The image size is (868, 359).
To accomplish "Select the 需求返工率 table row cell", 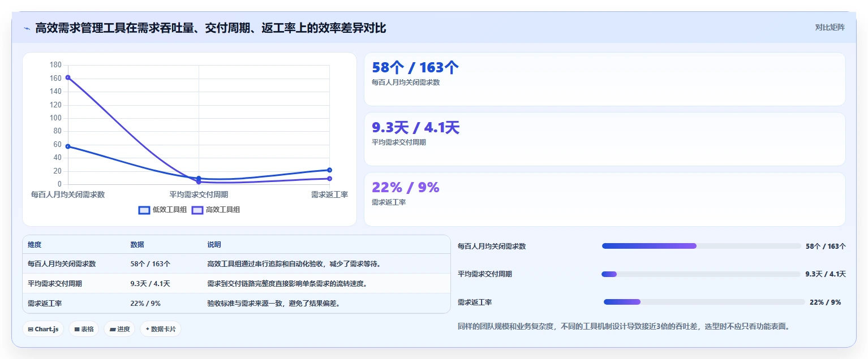I will pos(45,304).
